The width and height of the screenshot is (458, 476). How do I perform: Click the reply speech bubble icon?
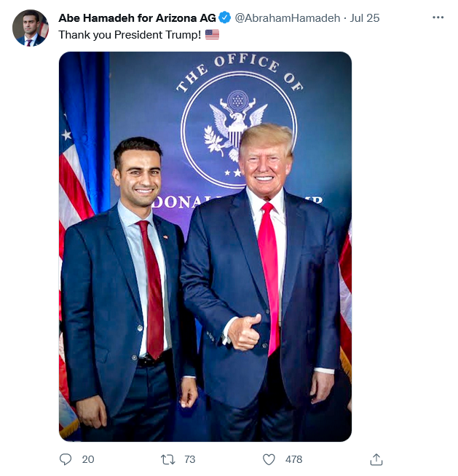66,459
